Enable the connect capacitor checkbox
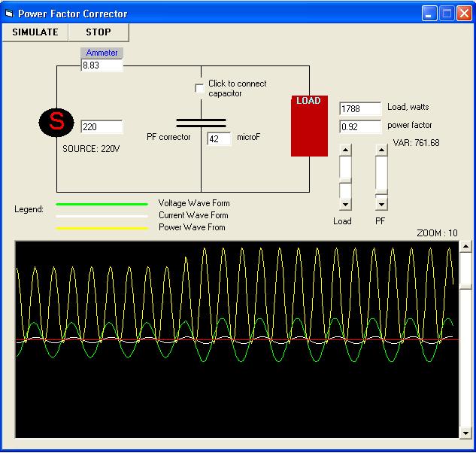The height and width of the screenshot is (453, 476). [199, 89]
